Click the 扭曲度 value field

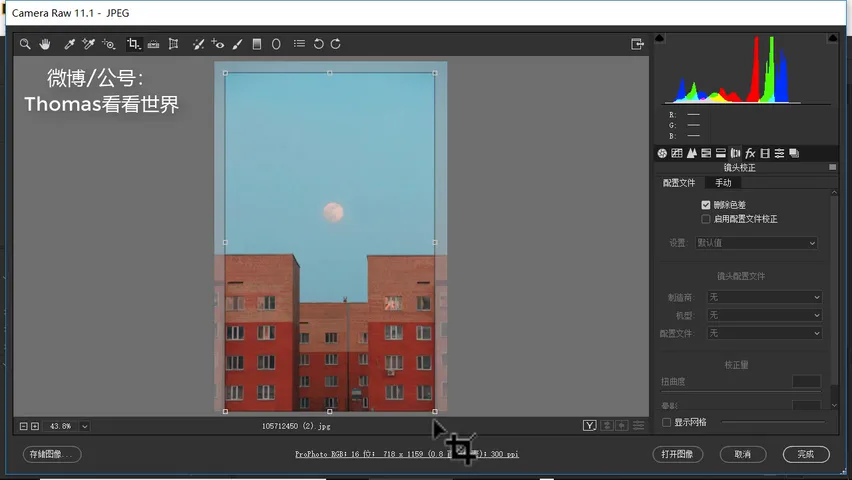tap(806, 381)
